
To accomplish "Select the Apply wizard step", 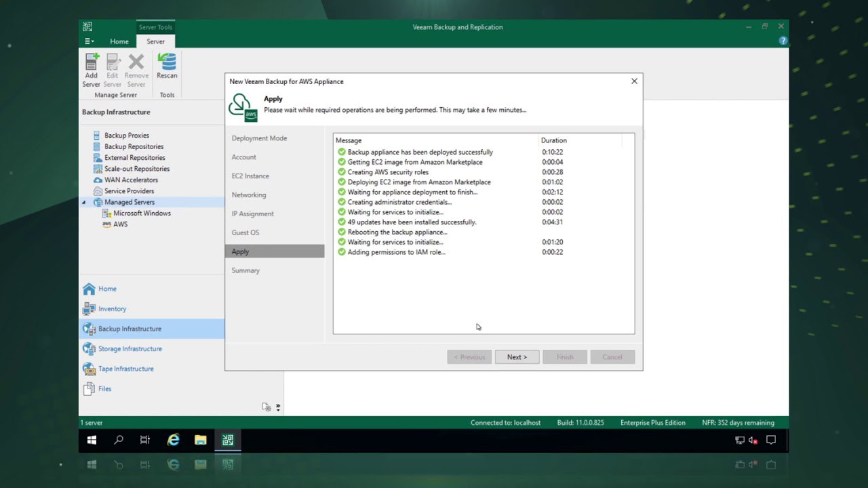I will pos(275,251).
